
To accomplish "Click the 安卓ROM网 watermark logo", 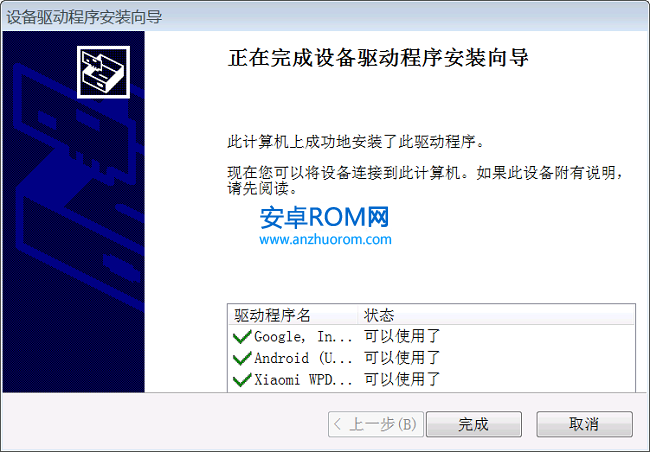I will pos(324,217).
